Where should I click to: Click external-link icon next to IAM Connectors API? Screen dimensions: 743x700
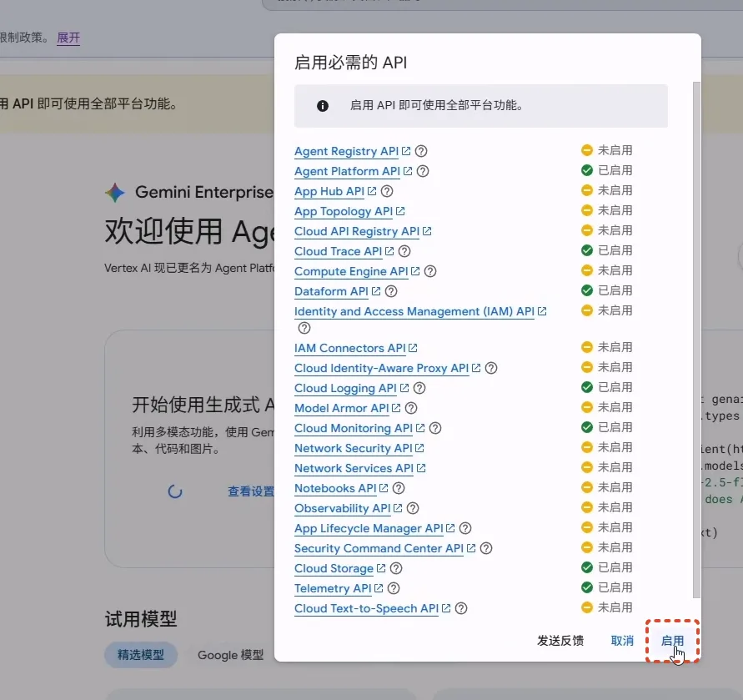(x=413, y=348)
